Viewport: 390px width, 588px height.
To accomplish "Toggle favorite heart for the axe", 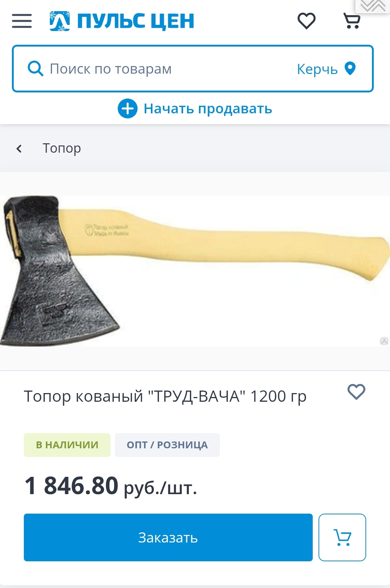I will 356,392.
